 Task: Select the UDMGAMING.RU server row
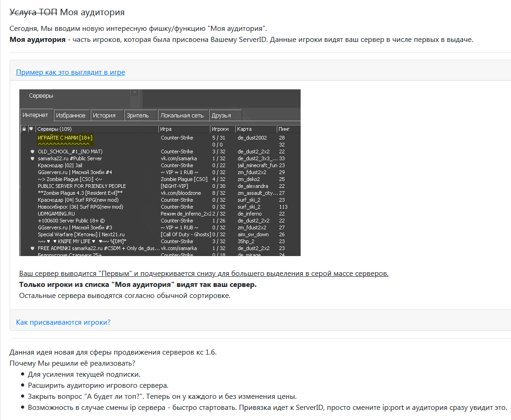(x=160, y=214)
